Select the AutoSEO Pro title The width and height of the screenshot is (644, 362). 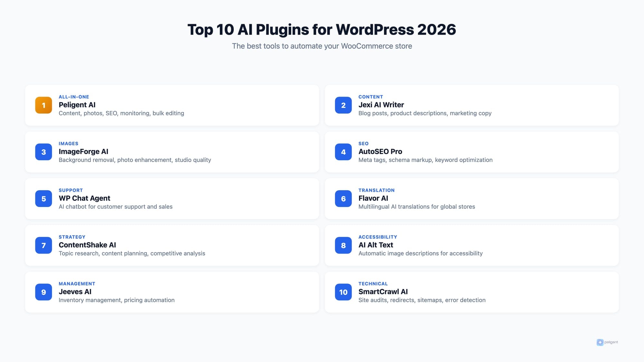pyautogui.click(x=380, y=152)
